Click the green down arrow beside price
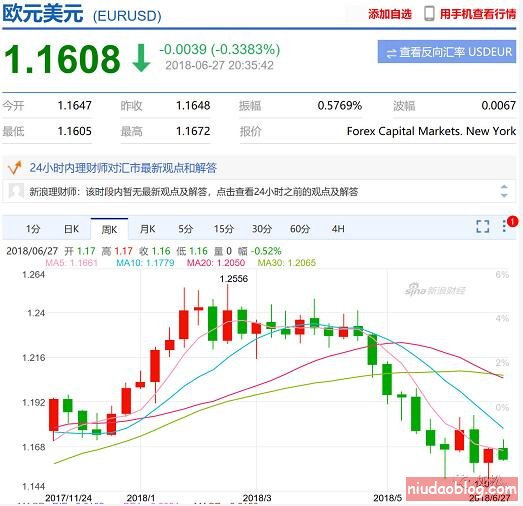Screen dimensions: 523x506 pos(141,57)
